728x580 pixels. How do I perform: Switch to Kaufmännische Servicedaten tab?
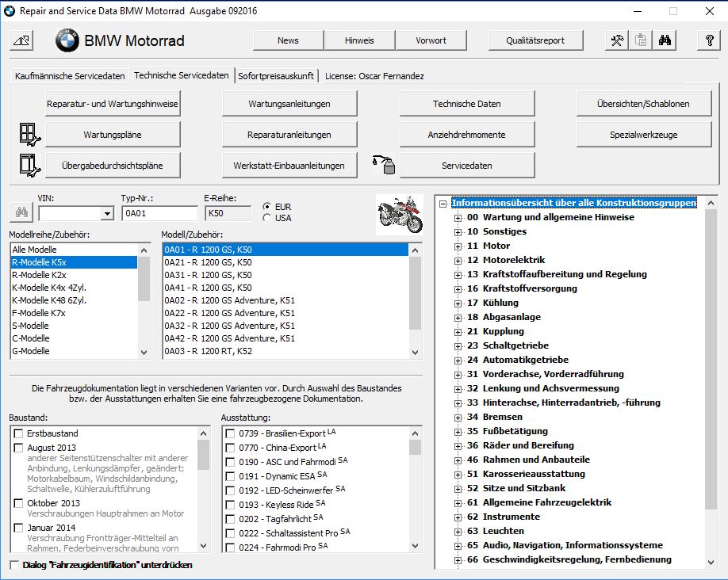tap(70, 76)
